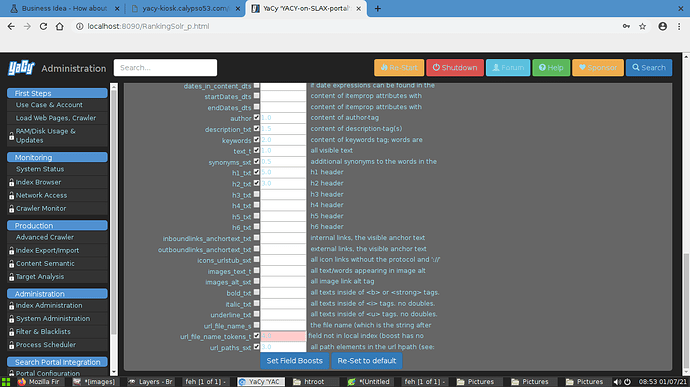The image size is (690, 387).
Task: Click the h1_txt boost value field
Action: click(x=283, y=172)
